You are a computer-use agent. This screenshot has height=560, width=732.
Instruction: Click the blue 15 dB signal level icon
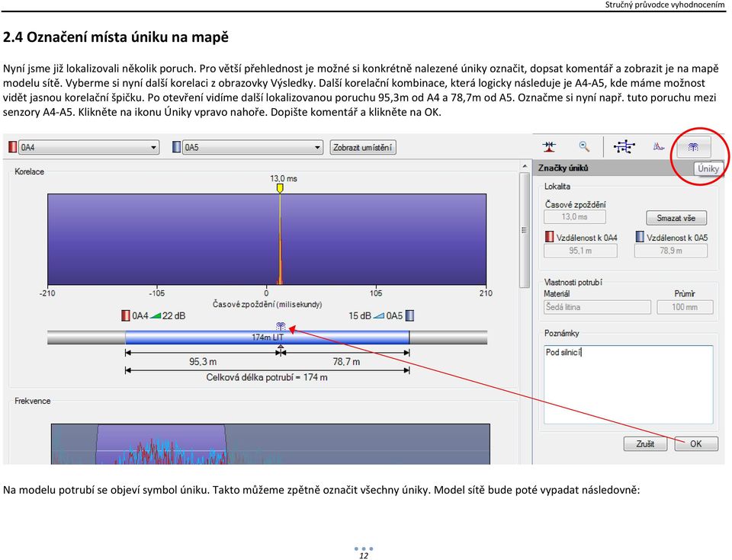(x=379, y=316)
